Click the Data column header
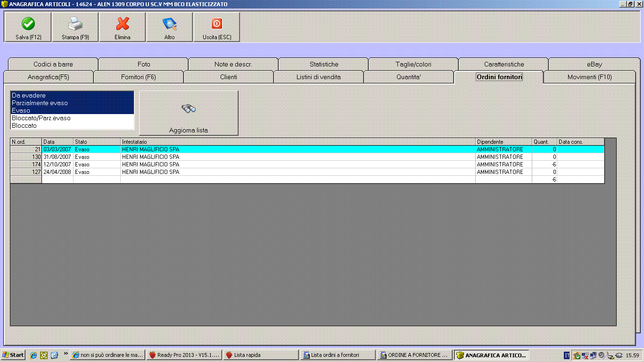The height and width of the screenshot is (362, 644). coord(58,142)
